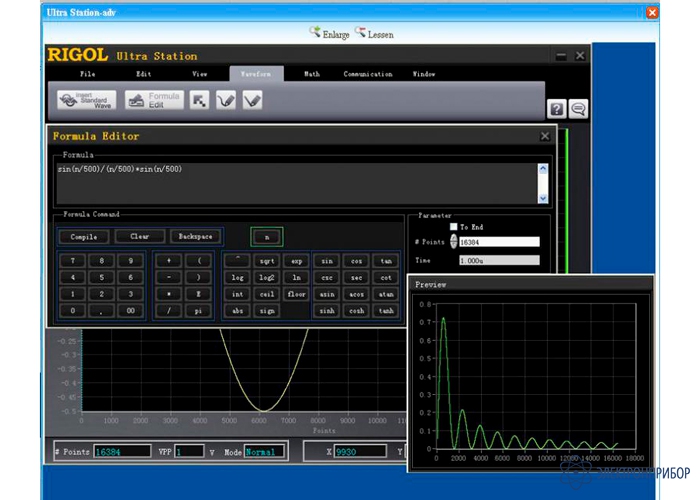Viewport: 700px width, 500px height.
Task: Click the open parenthesis key
Action: coord(198,261)
